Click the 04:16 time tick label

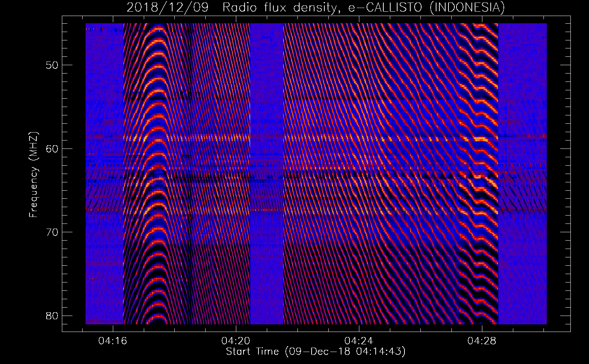click(113, 341)
